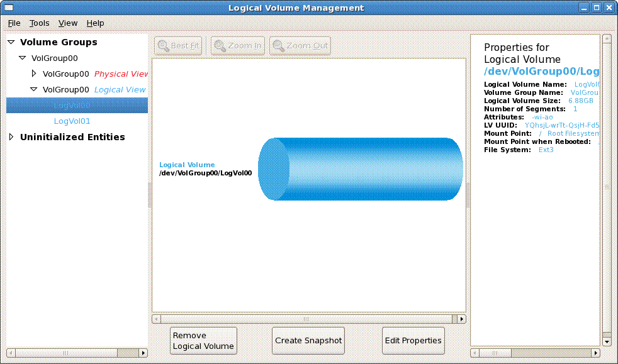Collapse VolGroup00 Logical View node
This screenshot has height=364, width=618.
[34, 90]
